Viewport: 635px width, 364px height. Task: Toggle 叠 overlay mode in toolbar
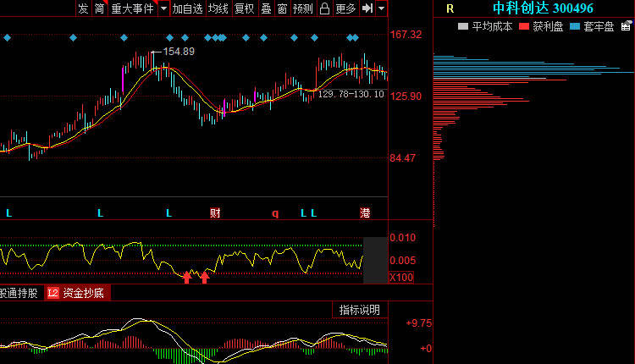[x=266, y=8]
